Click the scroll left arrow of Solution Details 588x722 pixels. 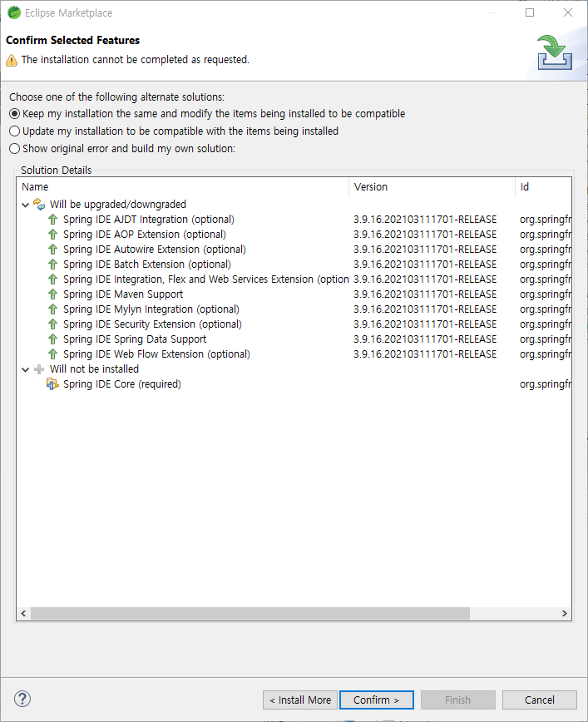(x=23, y=613)
